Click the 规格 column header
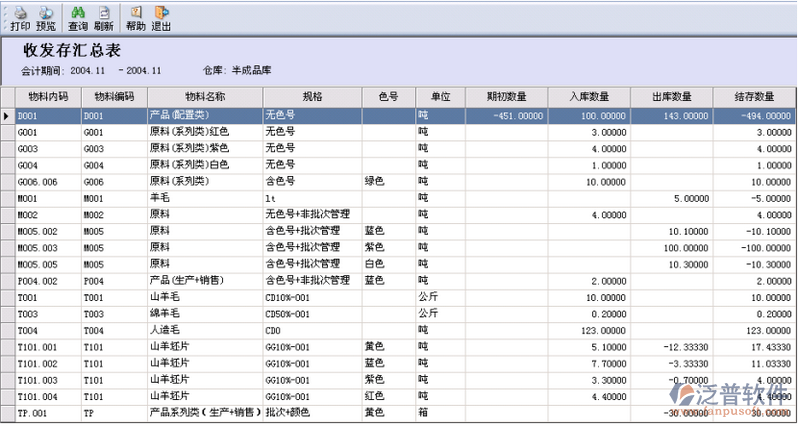Screen dimensions: 799x427 (x=312, y=98)
